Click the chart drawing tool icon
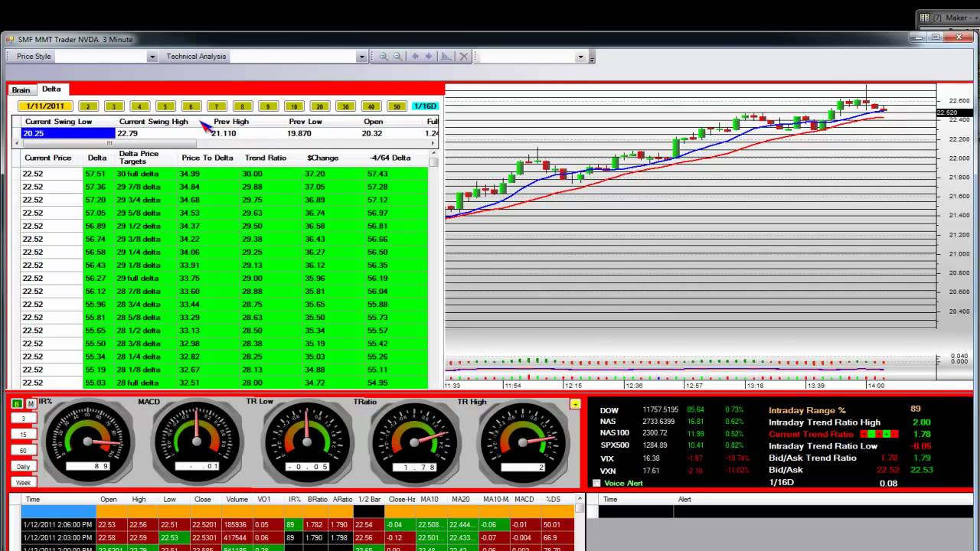This screenshot has width=980, height=551. 446,57
